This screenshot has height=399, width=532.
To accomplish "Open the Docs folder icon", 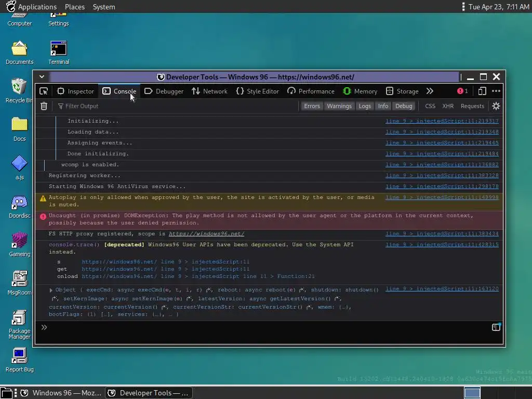I will point(19,129).
